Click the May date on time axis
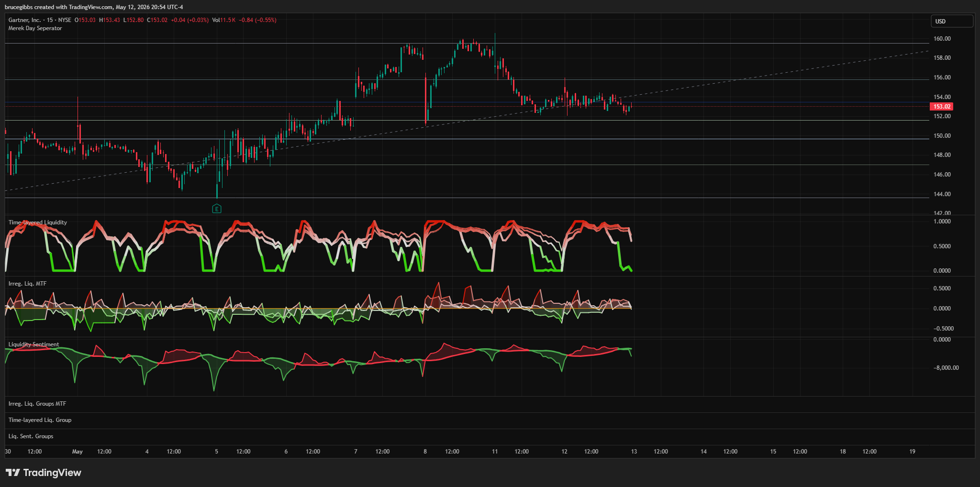This screenshot has height=487, width=980. (x=78, y=452)
